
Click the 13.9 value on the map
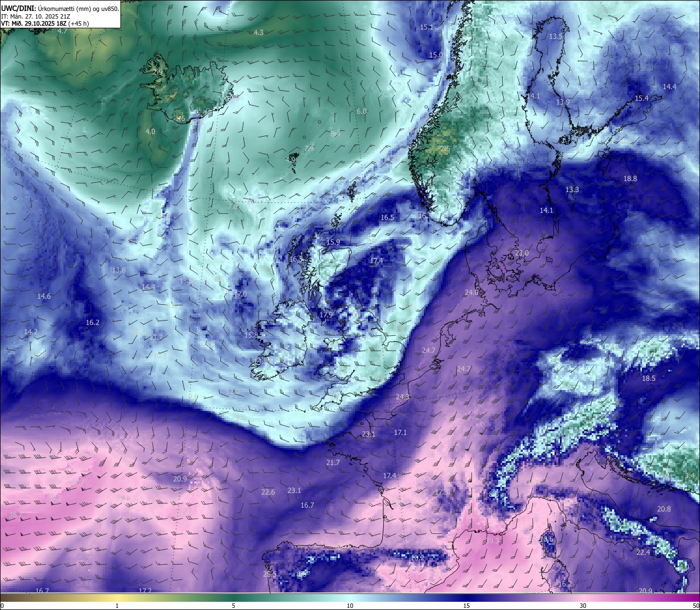pyautogui.click(x=563, y=102)
